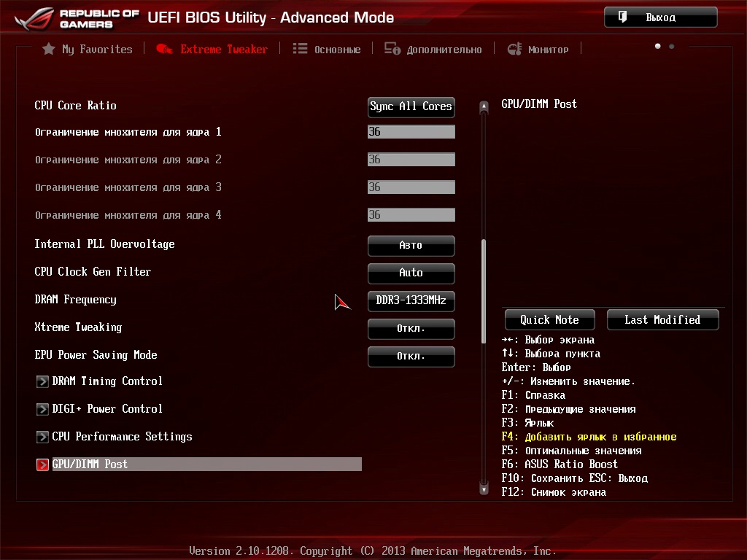Click the scrollbar down arrow

[x=484, y=488]
